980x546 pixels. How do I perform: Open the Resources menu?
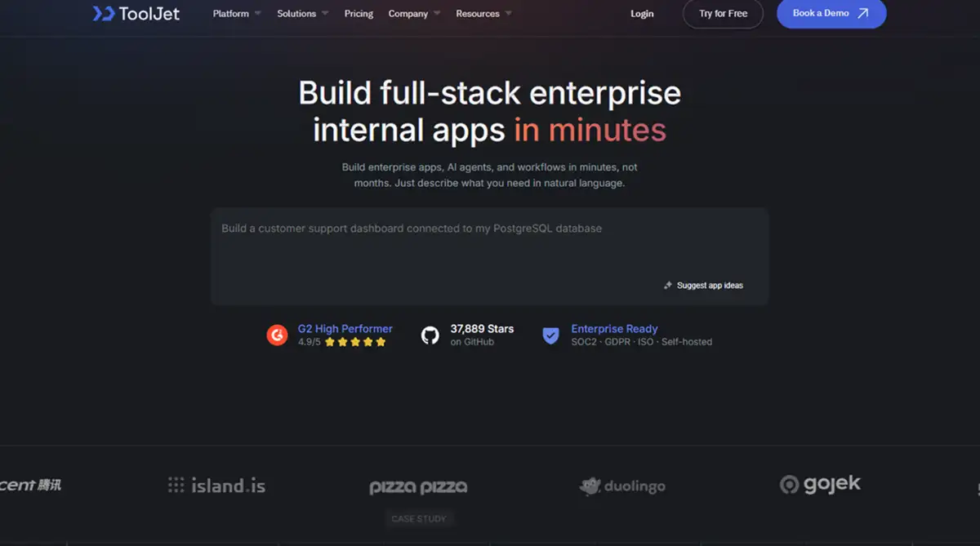tap(478, 14)
